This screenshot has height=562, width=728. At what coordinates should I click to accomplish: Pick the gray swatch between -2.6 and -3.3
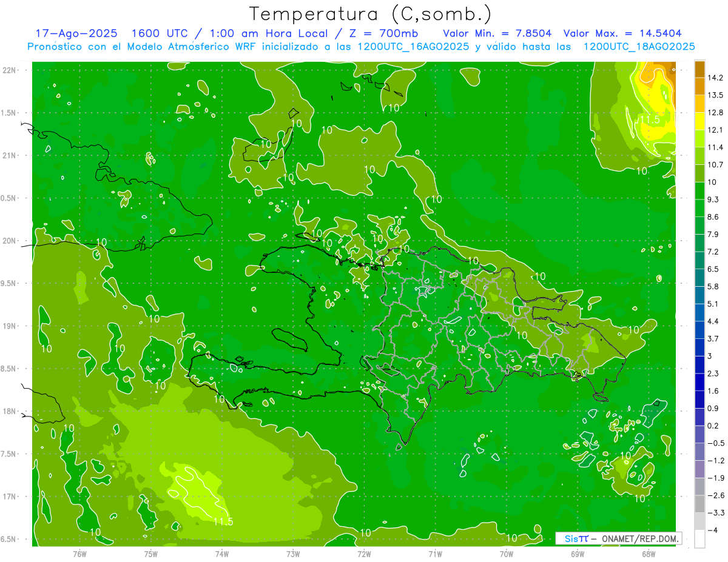pos(699,504)
